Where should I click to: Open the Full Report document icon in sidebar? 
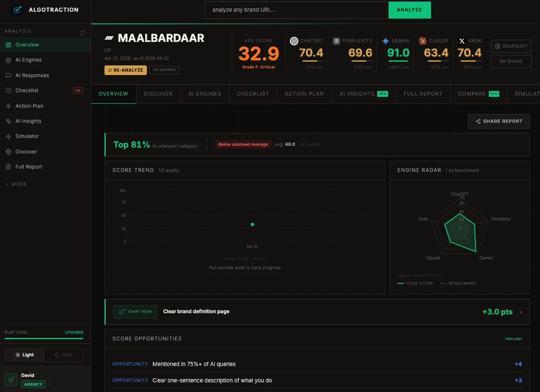(8, 167)
